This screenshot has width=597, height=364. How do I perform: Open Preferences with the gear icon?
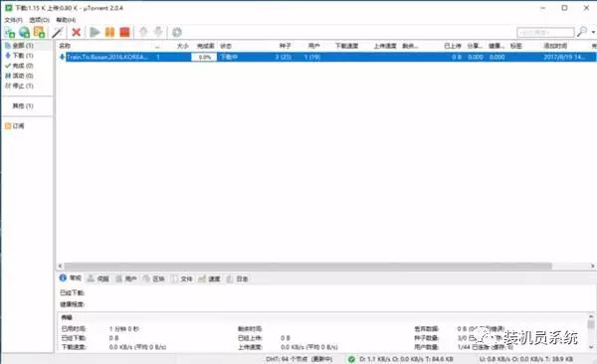(177, 33)
